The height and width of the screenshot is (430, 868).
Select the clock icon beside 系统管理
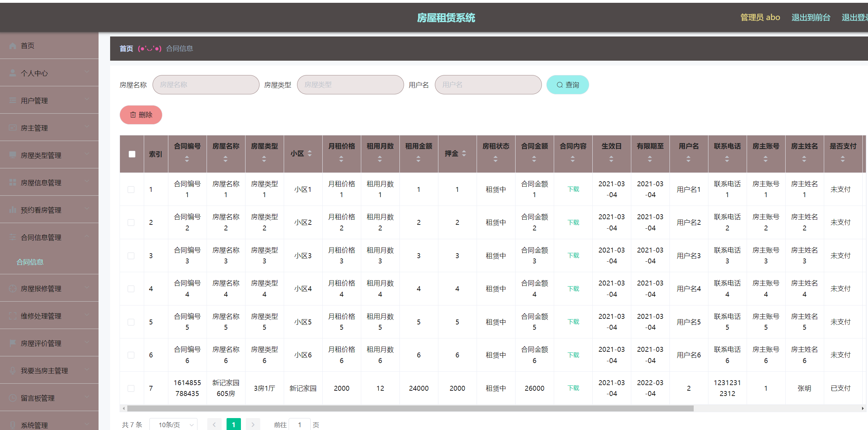(12, 424)
